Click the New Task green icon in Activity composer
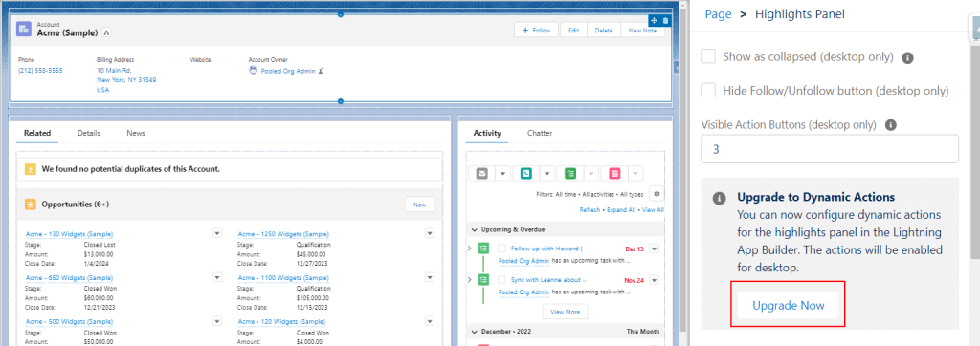This screenshot has width=980, height=346. click(570, 174)
